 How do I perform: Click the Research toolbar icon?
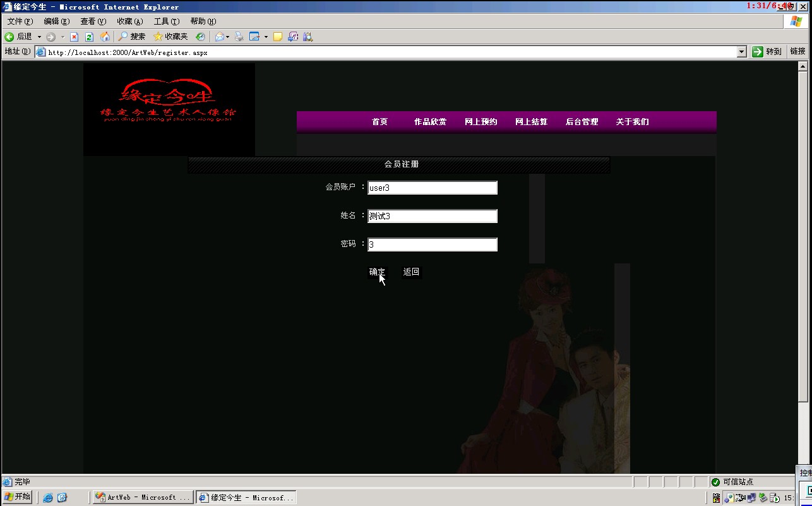pos(293,37)
